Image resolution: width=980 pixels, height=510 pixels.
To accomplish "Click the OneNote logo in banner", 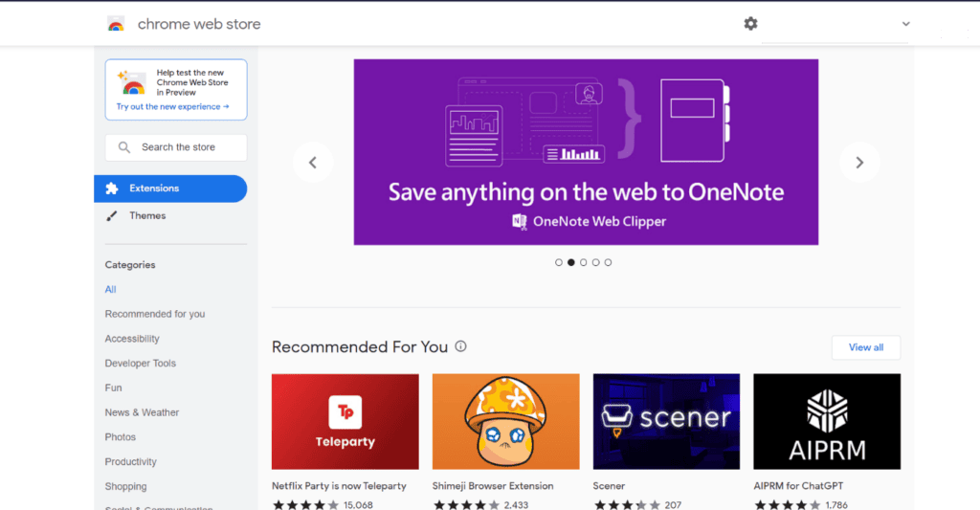I will pyautogui.click(x=520, y=221).
